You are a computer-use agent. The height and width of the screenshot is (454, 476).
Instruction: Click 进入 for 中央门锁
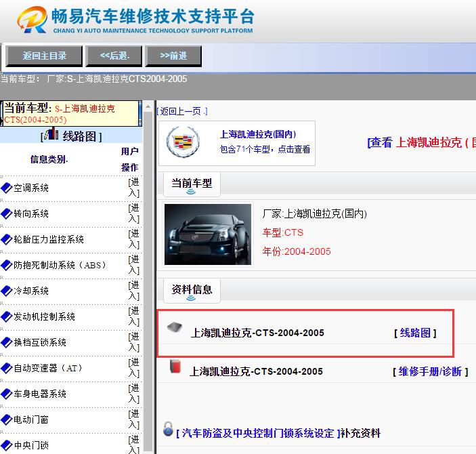click(x=133, y=445)
